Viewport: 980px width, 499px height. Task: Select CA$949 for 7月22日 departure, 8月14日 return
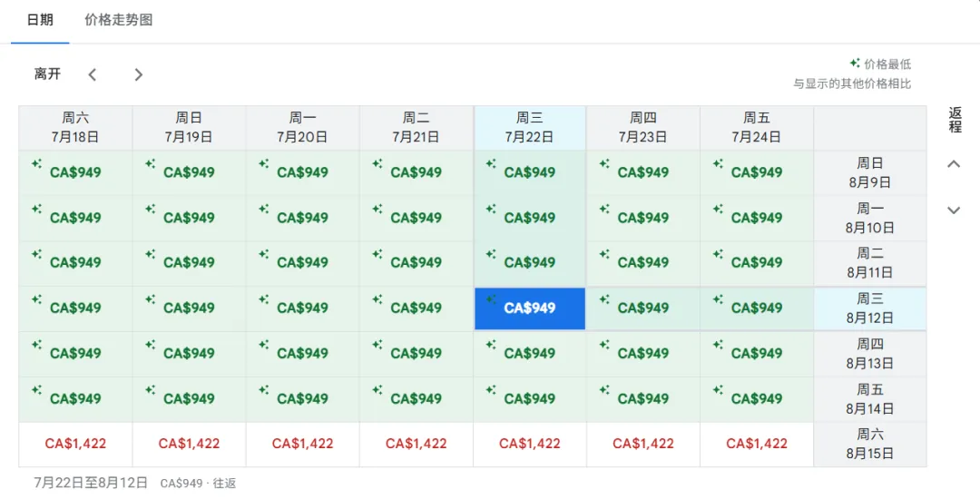(530, 399)
